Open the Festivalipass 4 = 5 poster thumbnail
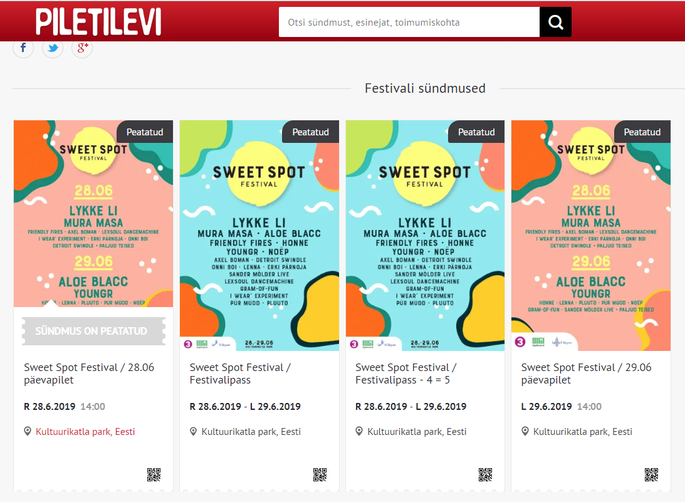685x502 pixels. click(x=425, y=235)
